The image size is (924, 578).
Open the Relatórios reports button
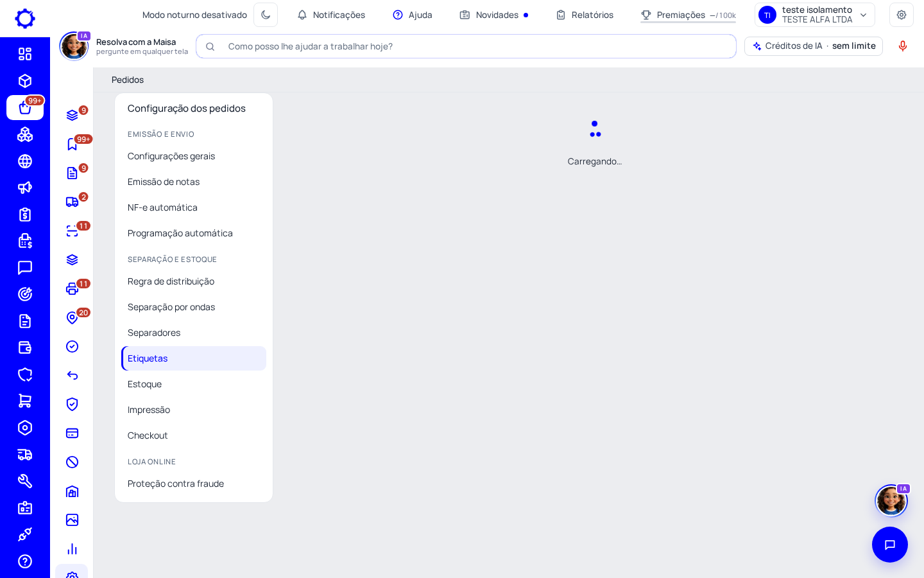tap(585, 15)
